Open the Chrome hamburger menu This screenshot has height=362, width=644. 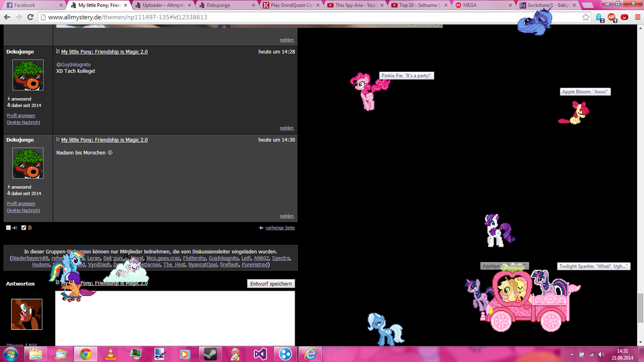(636, 17)
